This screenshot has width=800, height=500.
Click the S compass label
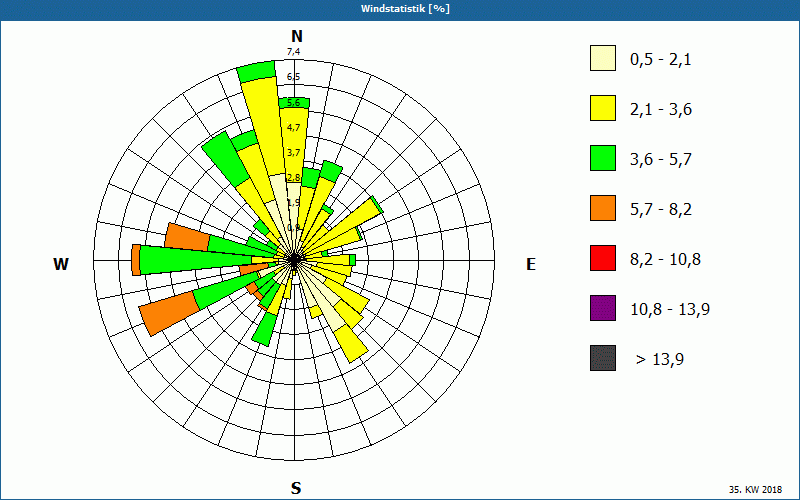click(296, 488)
